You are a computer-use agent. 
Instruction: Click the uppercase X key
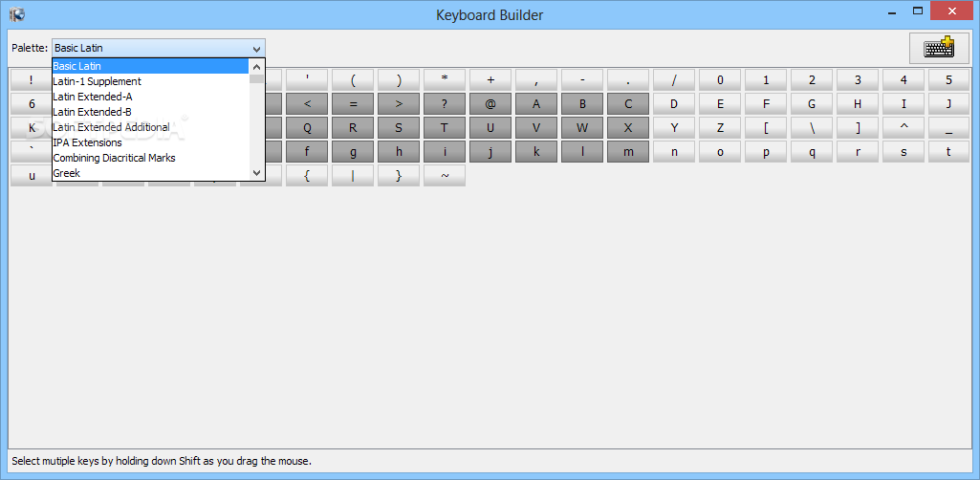628,127
